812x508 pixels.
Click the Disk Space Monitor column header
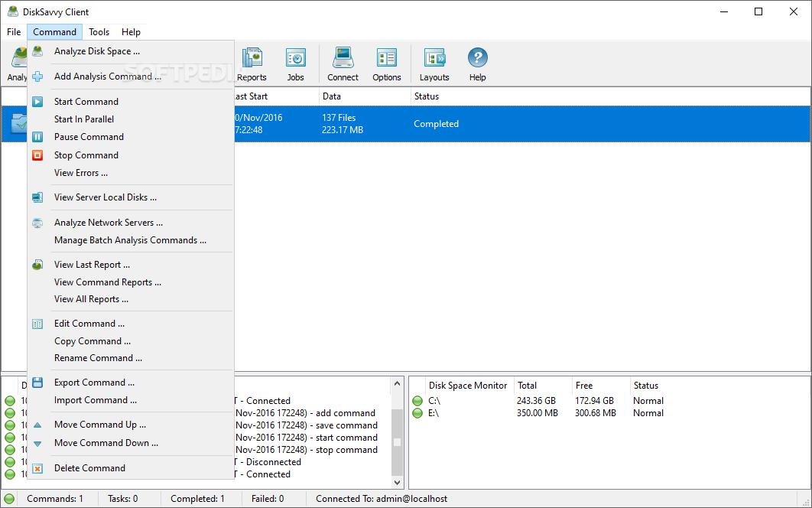[x=468, y=386]
